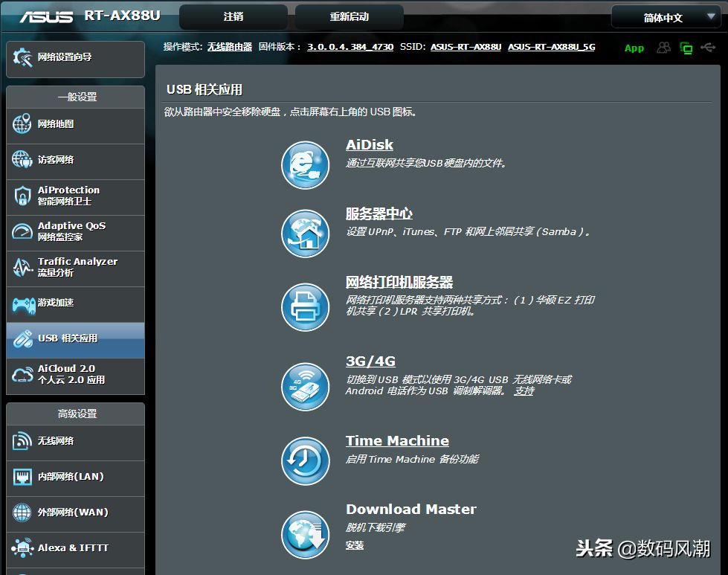Click the guest users icon in top bar
The height and width of the screenshot is (575, 728).
(663, 48)
